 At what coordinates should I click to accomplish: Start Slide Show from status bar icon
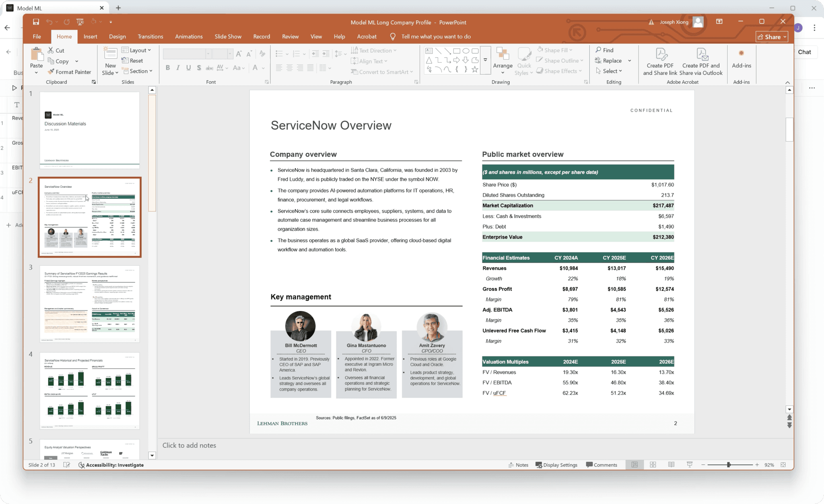(x=690, y=465)
